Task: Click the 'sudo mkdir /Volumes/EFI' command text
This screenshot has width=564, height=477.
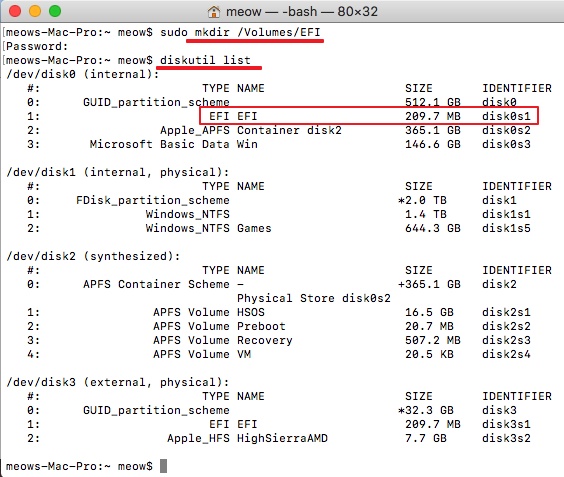Action: pyautogui.click(x=240, y=32)
